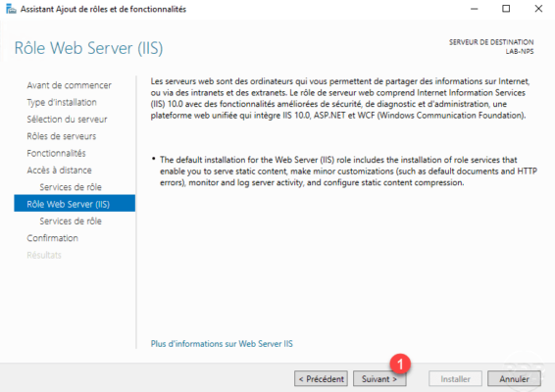Select the Avant de commencer step

click(69, 85)
